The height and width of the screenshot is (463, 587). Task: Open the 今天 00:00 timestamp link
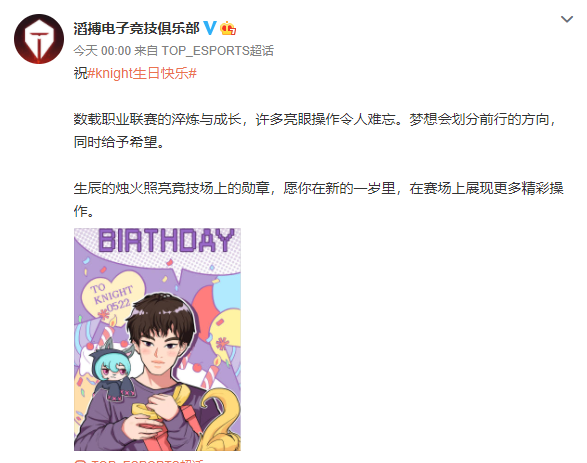click(102, 51)
